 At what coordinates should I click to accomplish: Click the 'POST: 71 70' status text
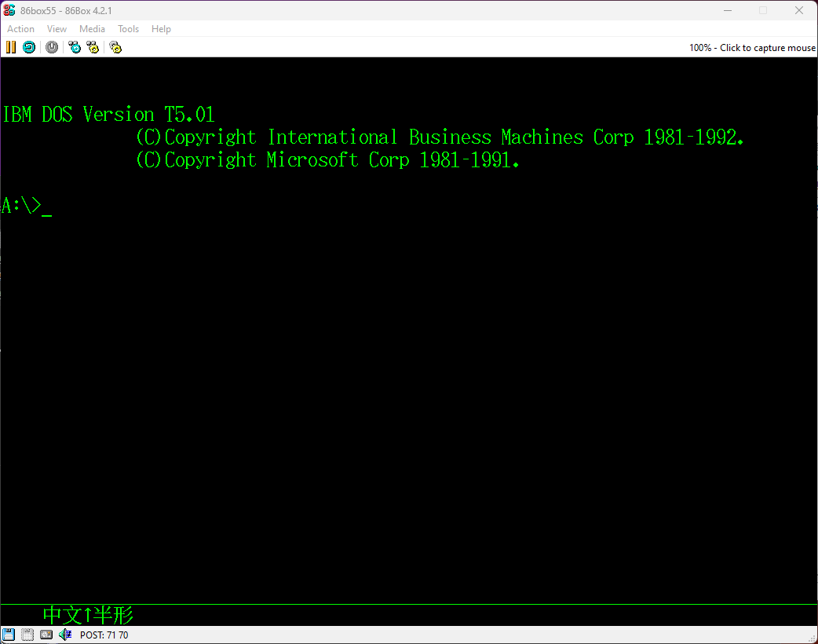click(x=104, y=635)
